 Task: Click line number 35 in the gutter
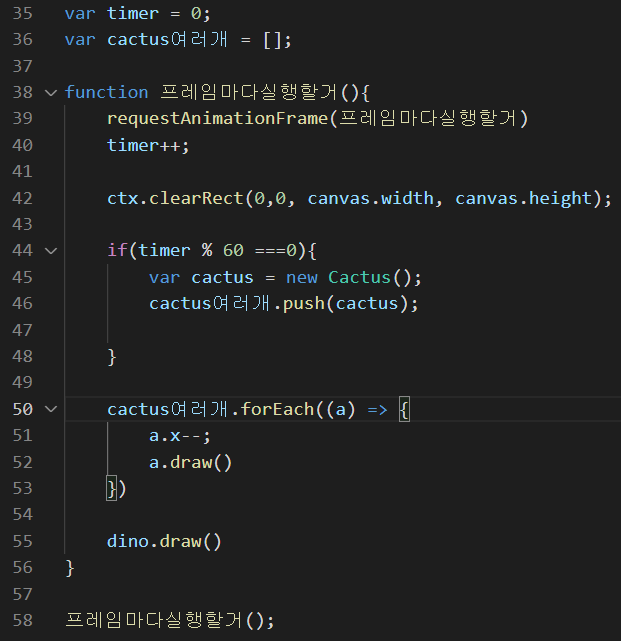[x=22, y=13]
